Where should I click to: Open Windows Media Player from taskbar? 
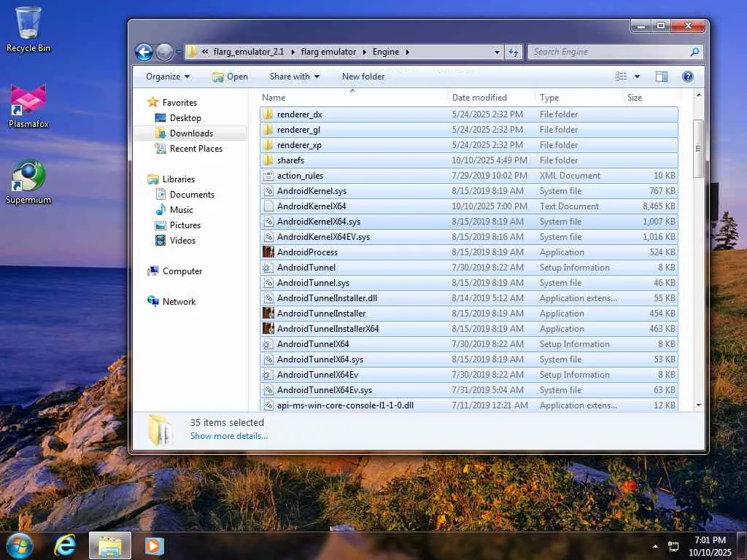click(x=154, y=545)
